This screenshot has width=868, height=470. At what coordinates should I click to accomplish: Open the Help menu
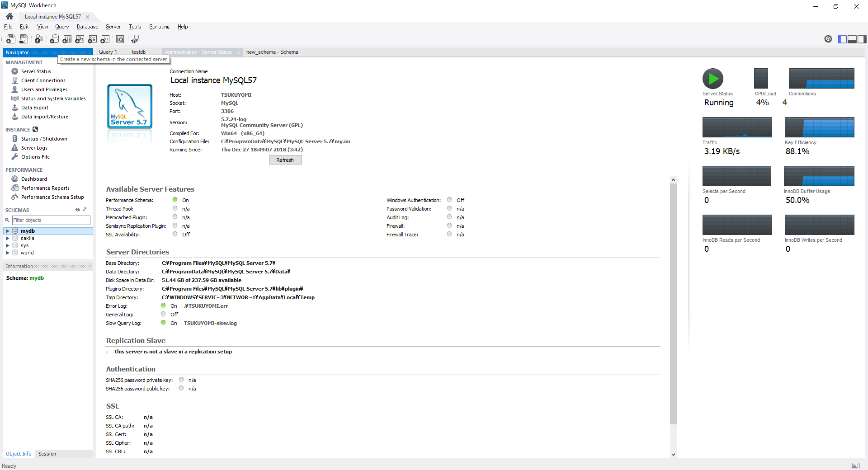[183, 27]
